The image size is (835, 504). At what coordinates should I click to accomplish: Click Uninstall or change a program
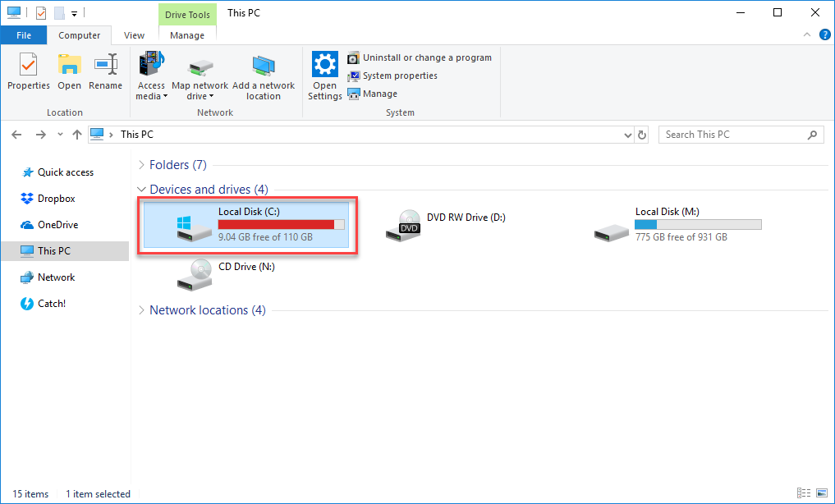coord(420,57)
